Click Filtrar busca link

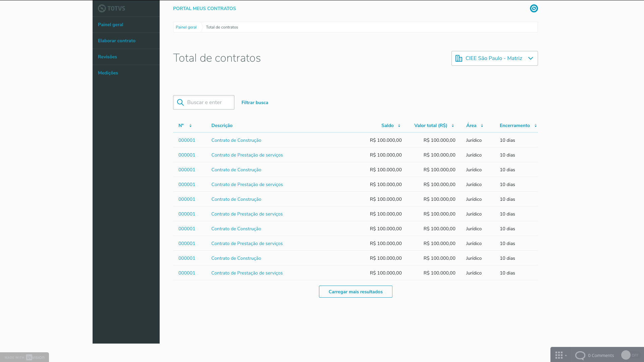(x=255, y=103)
